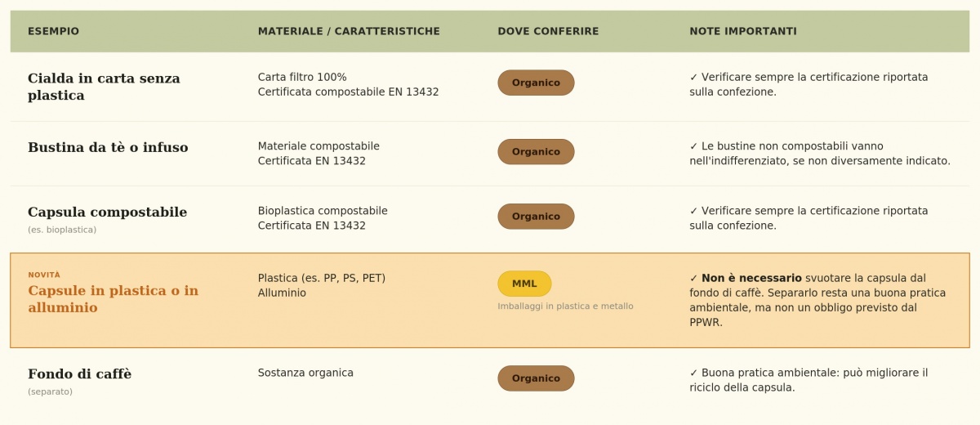This screenshot has height=425, width=980.
Task: Select the Cialda in carta senza plastica title
Action: 104,87
